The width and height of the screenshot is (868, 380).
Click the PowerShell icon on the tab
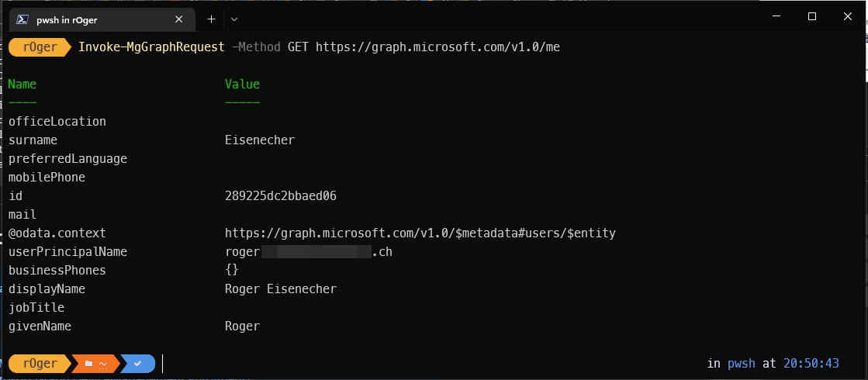click(x=22, y=20)
